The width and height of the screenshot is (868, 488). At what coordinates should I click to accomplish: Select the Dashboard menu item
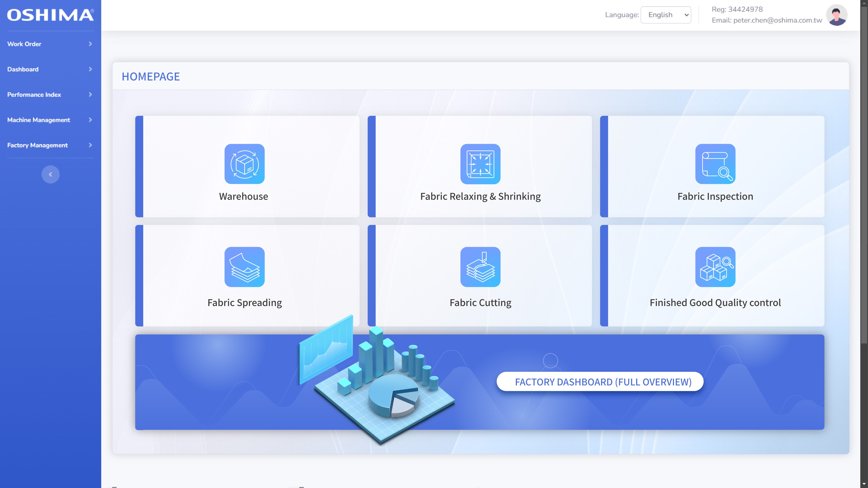51,69
